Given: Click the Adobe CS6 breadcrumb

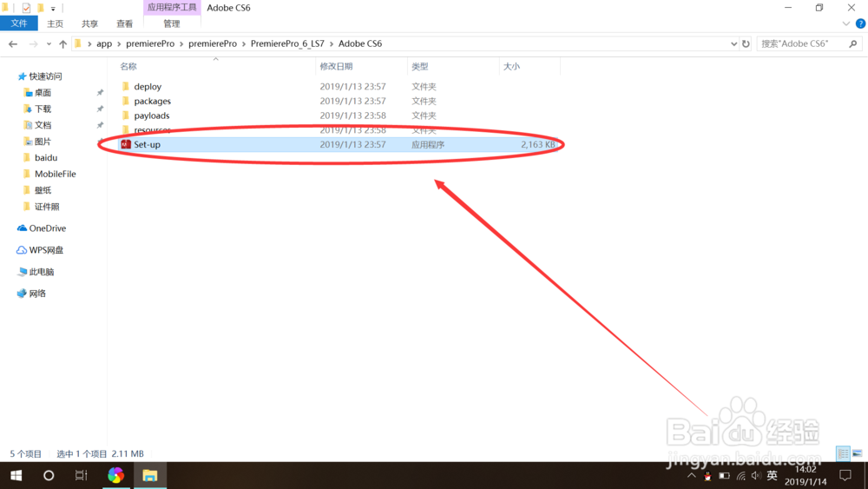Looking at the screenshot, I should [360, 43].
